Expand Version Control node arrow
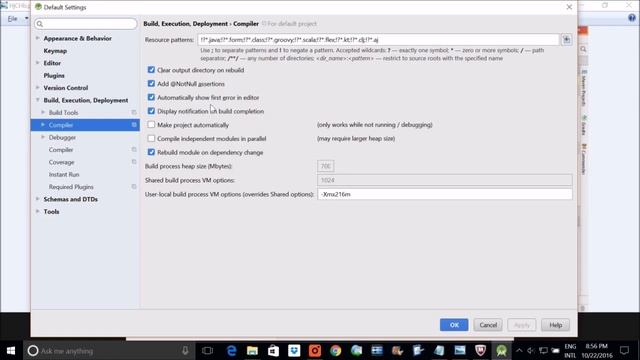640x360 pixels. tap(38, 87)
